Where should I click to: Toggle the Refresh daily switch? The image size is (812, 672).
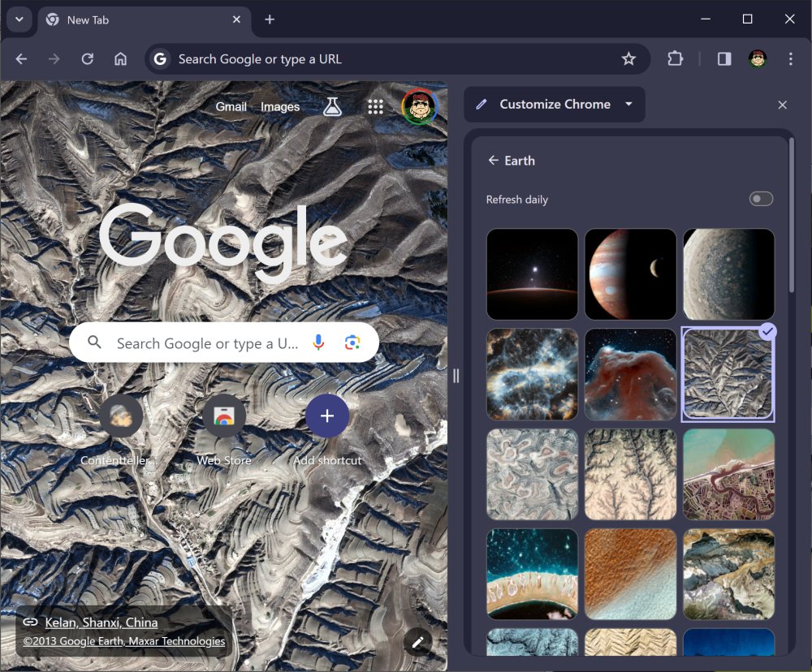(761, 200)
